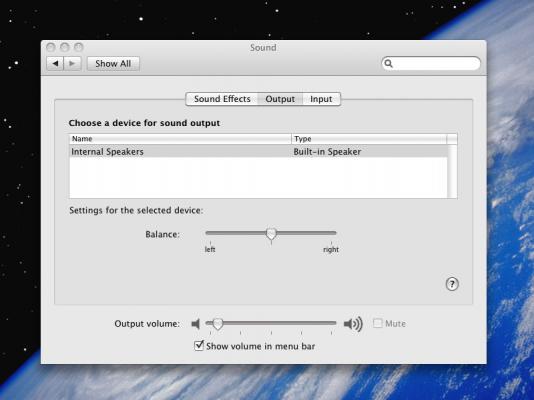The width and height of the screenshot is (534, 400).
Task: Select the Output tab
Action: (280, 99)
